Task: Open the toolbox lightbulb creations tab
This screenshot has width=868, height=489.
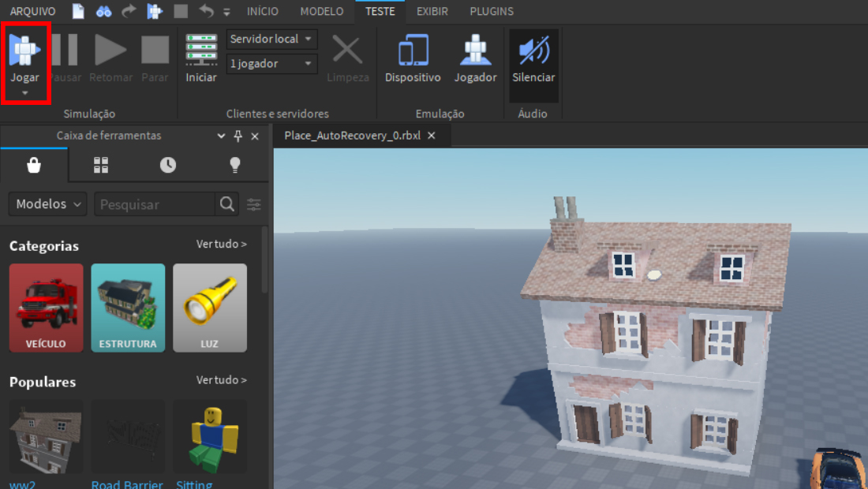Action: [234, 165]
